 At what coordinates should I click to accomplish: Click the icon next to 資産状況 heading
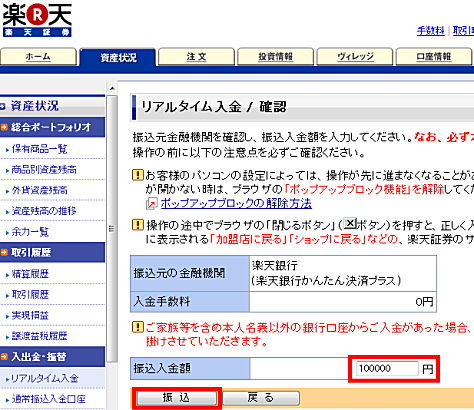pyautogui.click(x=3, y=106)
